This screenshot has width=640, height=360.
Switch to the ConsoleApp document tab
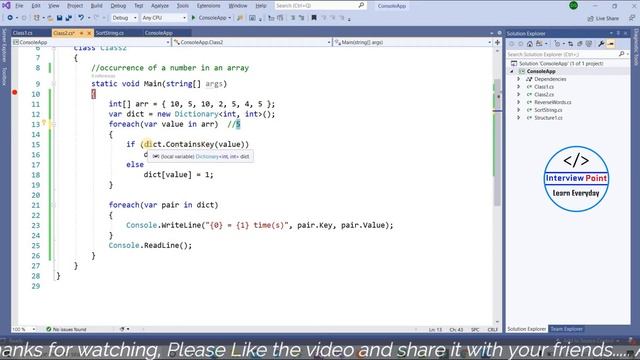(x=159, y=33)
